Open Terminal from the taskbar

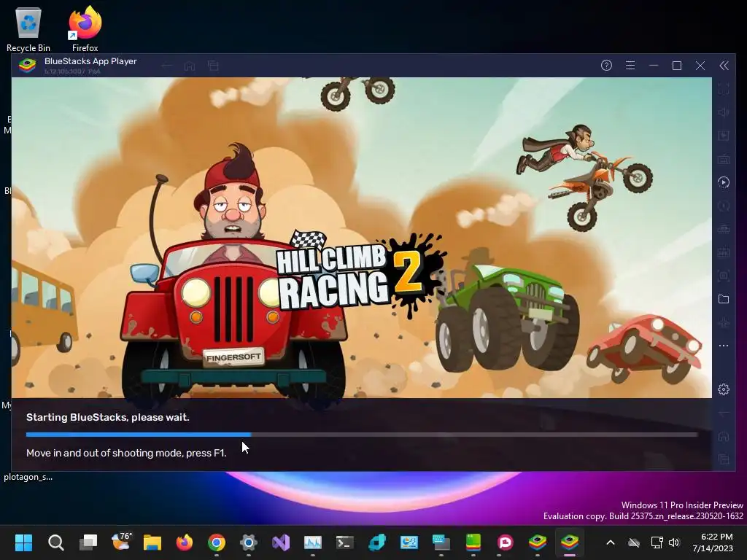[345, 542]
